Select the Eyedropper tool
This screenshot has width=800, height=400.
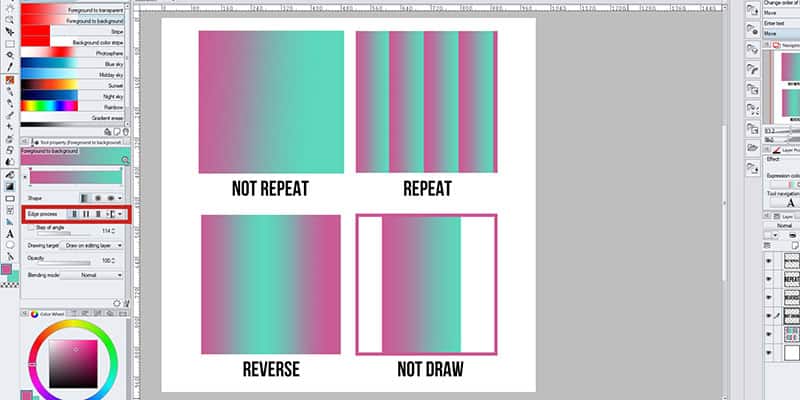(x=9, y=67)
